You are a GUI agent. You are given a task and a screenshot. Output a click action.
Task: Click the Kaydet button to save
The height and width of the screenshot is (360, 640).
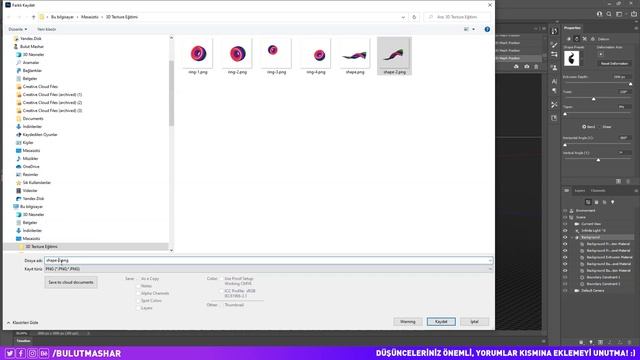(x=441, y=322)
